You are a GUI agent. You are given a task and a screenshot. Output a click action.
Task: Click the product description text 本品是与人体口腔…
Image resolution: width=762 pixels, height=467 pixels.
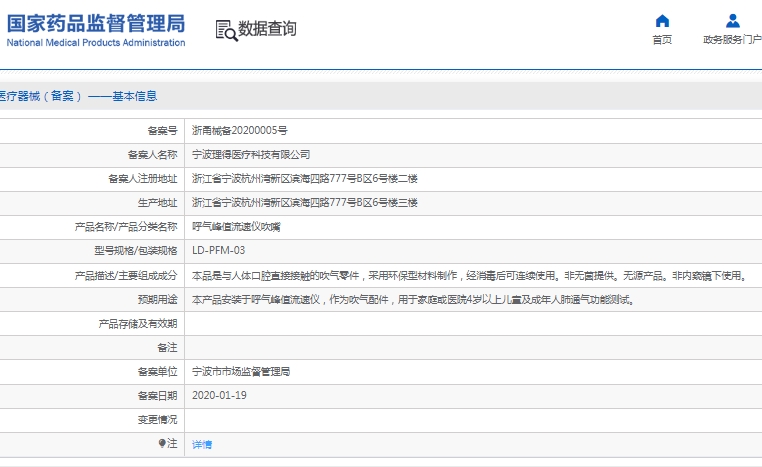coord(469,276)
